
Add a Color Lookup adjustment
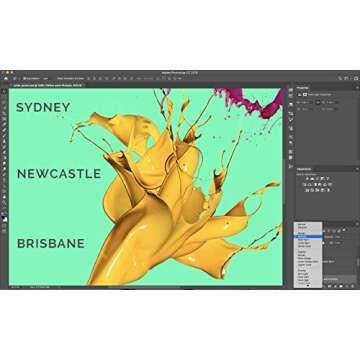click(x=331, y=184)
